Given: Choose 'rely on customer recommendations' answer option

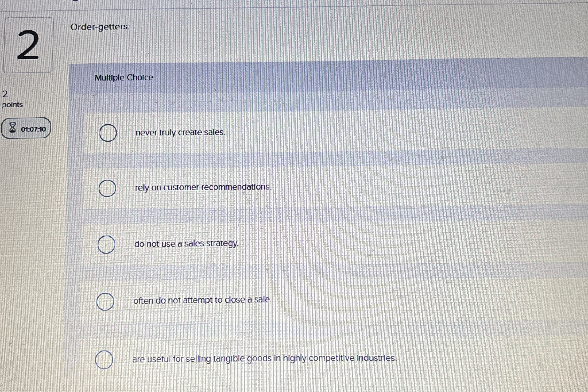Looking at the screenshot, I should 107,188.
